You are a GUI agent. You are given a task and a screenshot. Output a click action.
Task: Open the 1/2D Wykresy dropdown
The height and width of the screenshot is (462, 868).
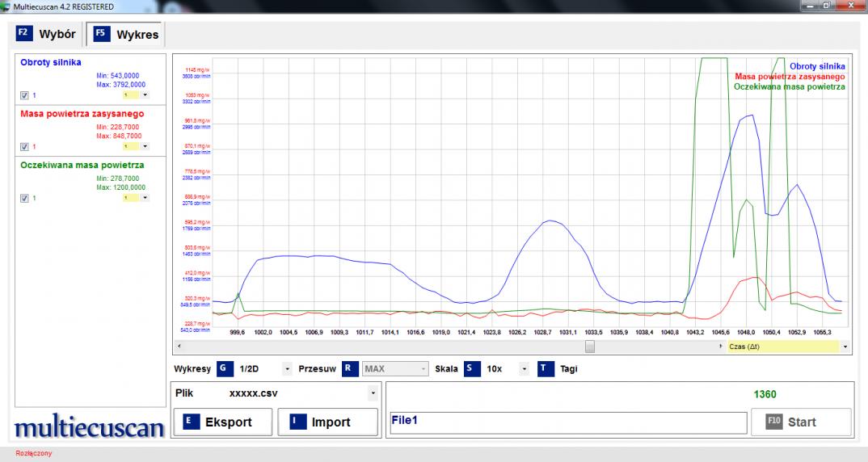coord(286,369)
